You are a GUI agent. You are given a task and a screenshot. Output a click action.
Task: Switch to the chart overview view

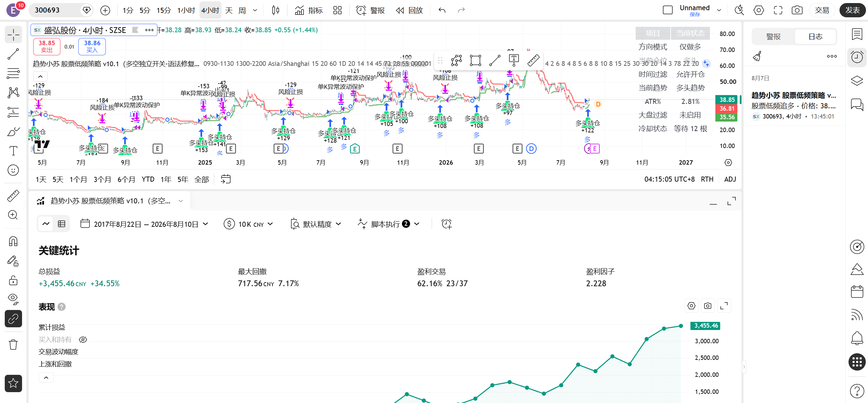click(x=46, y=224)
